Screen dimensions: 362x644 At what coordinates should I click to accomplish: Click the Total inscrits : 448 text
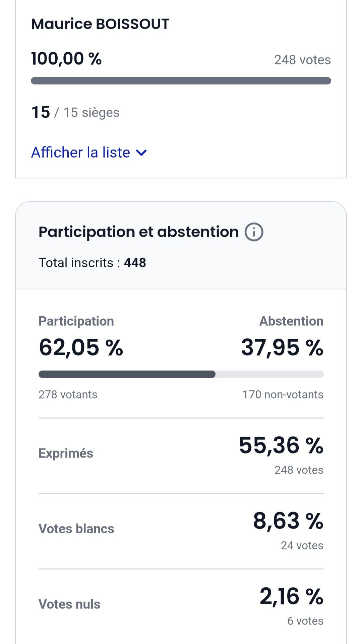[x=92, y=263]
